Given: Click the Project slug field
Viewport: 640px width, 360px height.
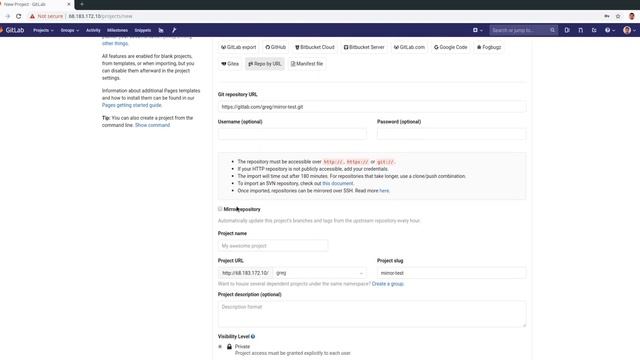Looking at the screenshot, I should tap(451, 273).
